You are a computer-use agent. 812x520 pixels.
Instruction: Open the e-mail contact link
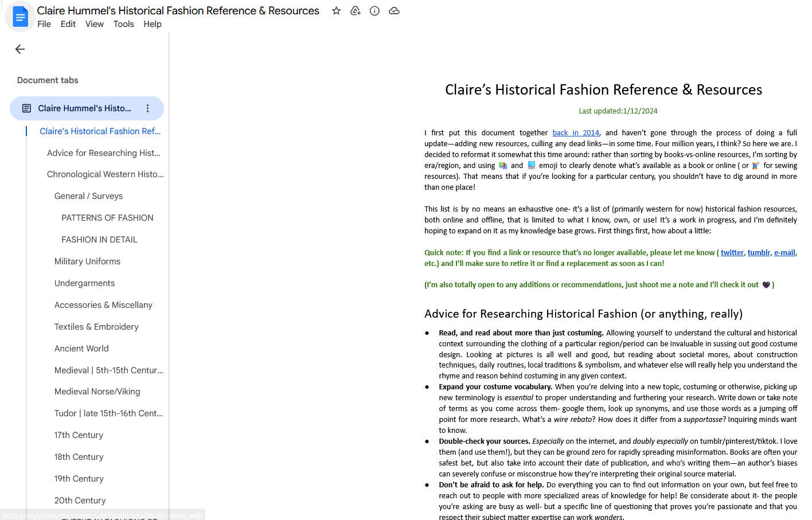(x=784, y=252)
